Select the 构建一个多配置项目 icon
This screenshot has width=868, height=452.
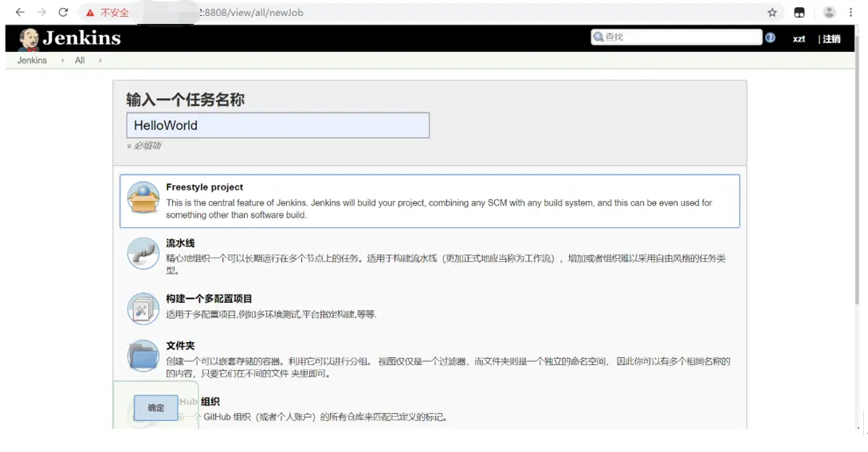pos(143,309)
